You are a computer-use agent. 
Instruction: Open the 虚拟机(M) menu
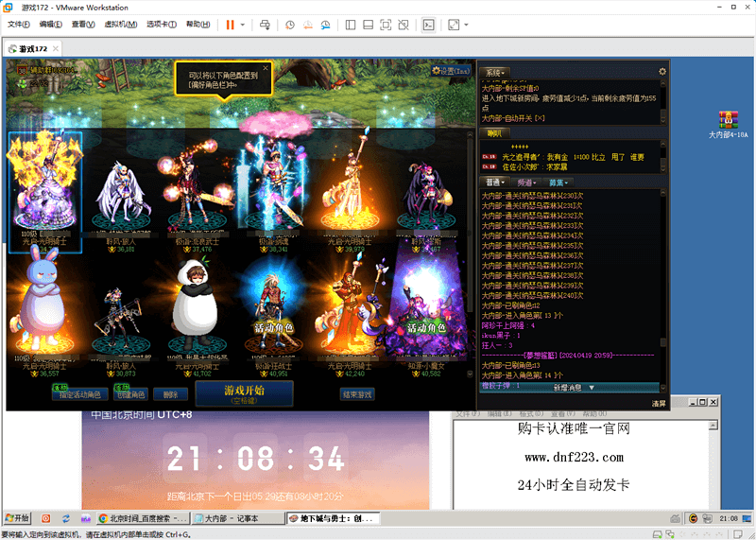121,25
